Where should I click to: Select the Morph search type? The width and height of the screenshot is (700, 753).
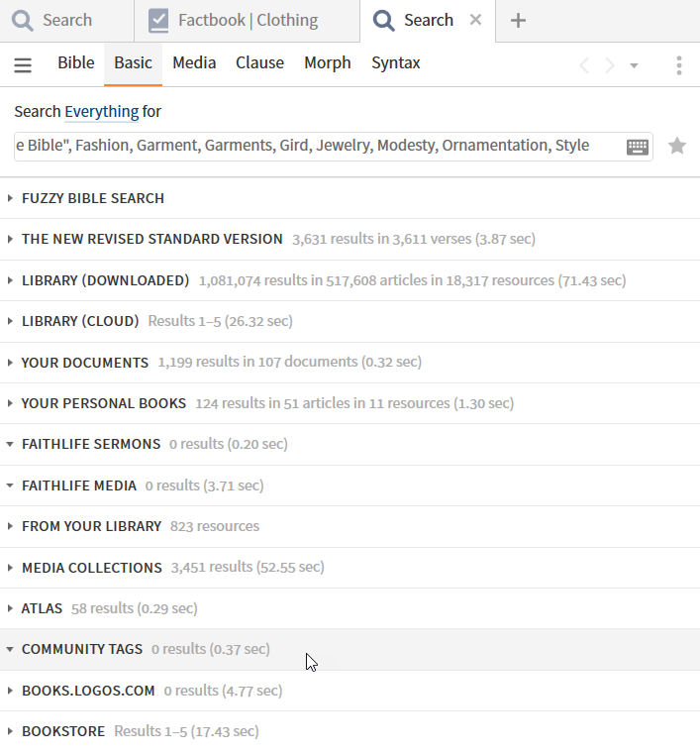tap(327, 62)
